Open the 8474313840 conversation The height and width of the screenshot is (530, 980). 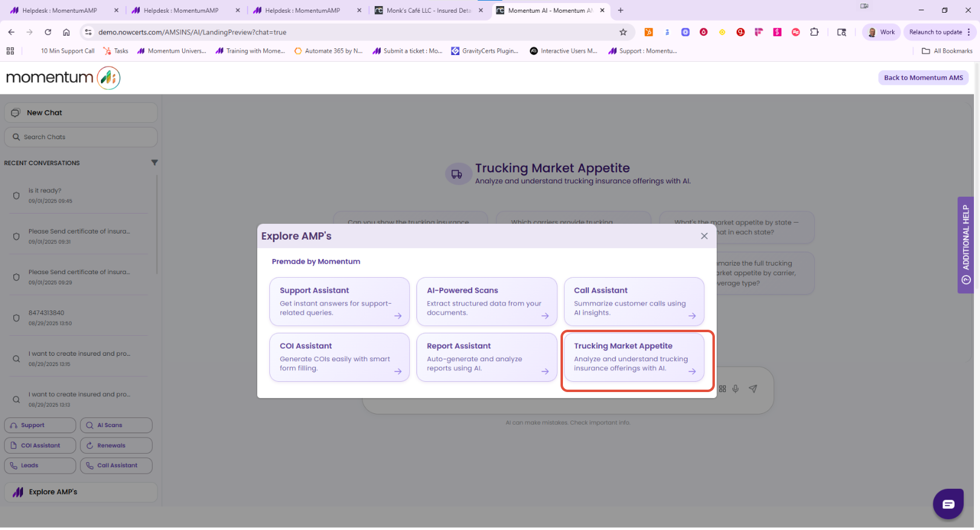(x=79, y=318)
